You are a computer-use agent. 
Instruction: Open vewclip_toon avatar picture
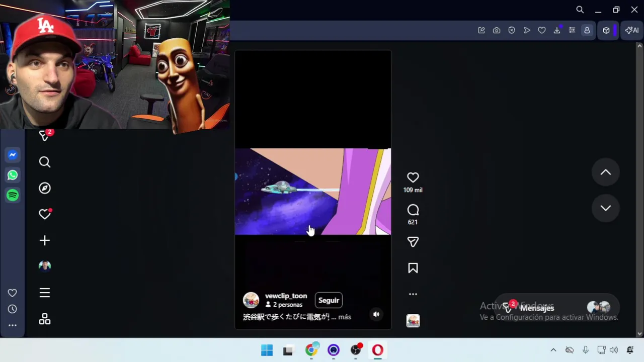(251, 300)
